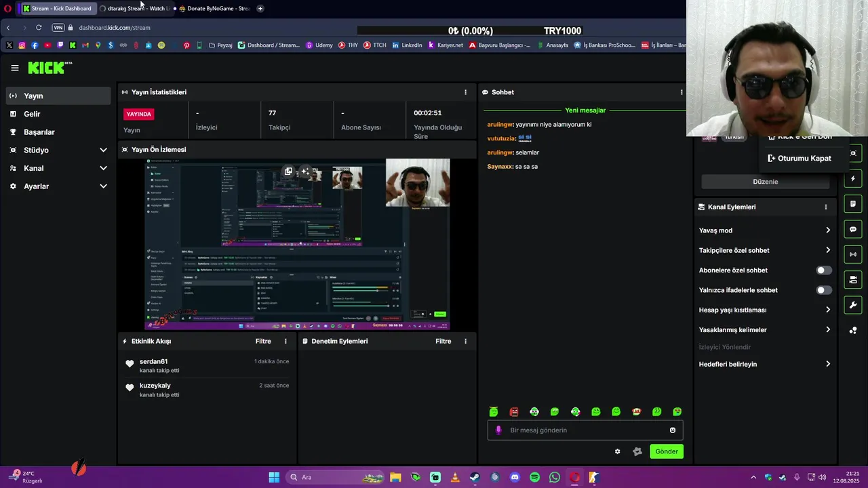
Task: Click the Windows Start button
Action: click(274, 477)
